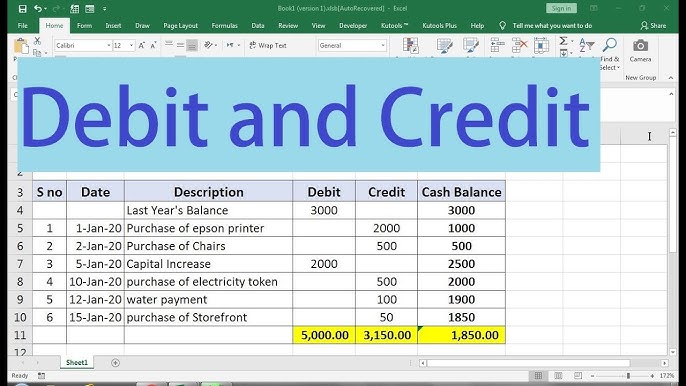Click the Format as Table icon
This screenshot has width=686, height=386.
click(x=444, y=46)
